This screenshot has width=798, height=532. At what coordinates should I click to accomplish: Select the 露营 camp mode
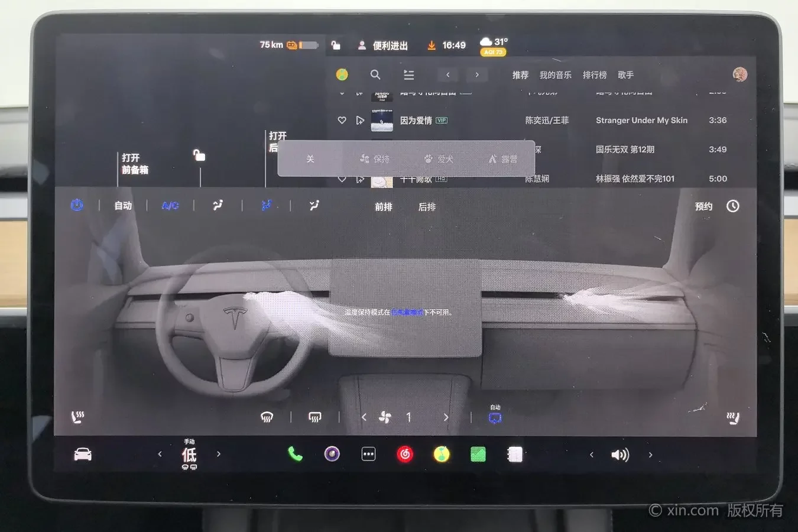pos(503,159)
